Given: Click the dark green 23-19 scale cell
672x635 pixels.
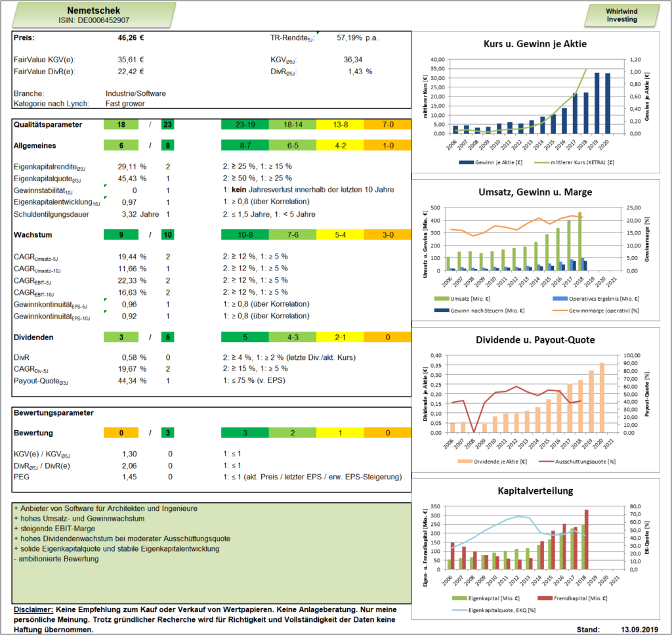Looking at the screenshot, I should coord(245,125).
